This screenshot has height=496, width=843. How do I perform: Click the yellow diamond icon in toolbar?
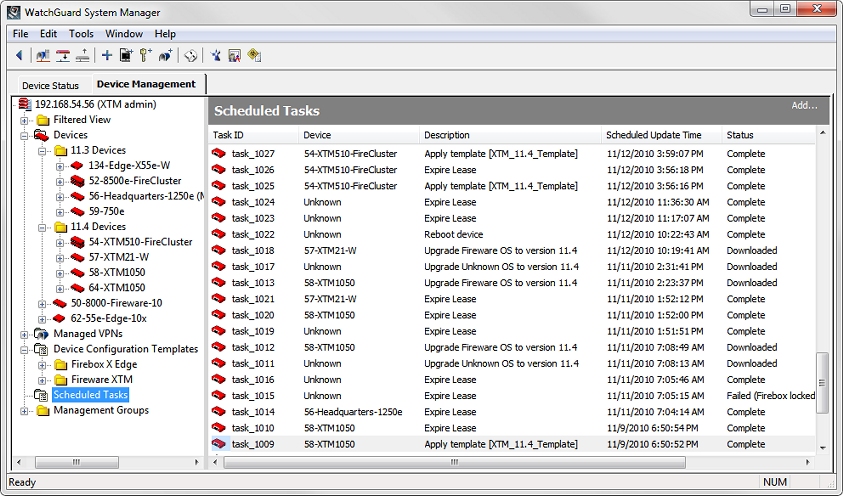[254, 56]
